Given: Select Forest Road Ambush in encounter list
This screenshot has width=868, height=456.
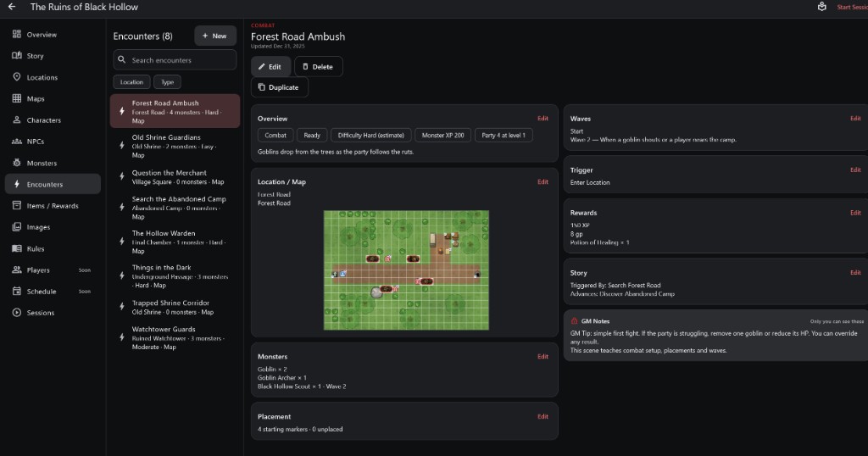Looking at the screenshot, I should click(175, 111).
